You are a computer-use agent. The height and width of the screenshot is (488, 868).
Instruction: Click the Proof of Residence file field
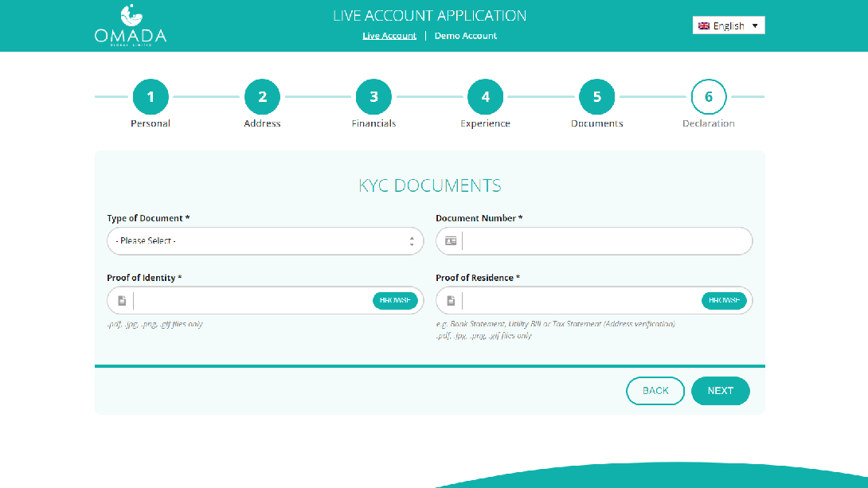[x=594, y=300]
